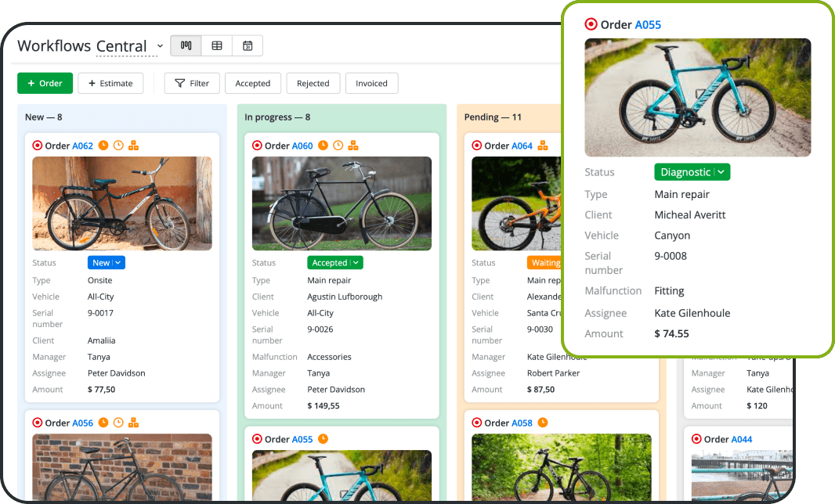
Task: Click orange clock icon on In progress A055 card
Action: point(323,438)
